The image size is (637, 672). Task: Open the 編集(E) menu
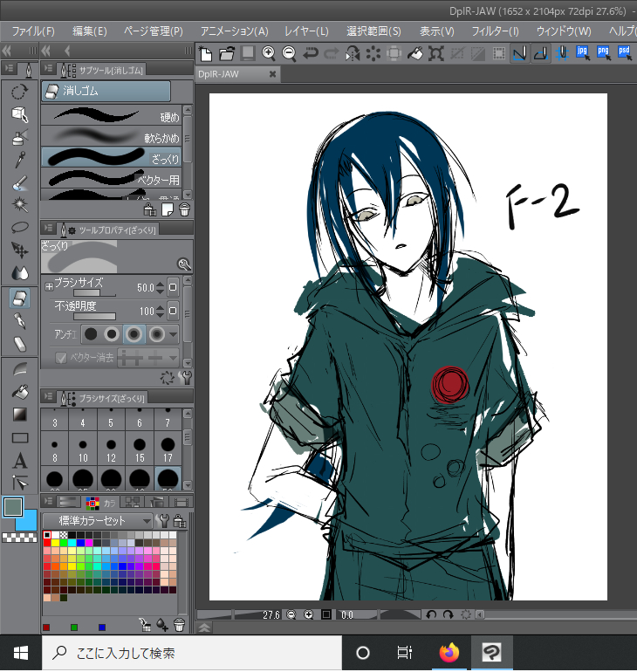tap(90, 31)
